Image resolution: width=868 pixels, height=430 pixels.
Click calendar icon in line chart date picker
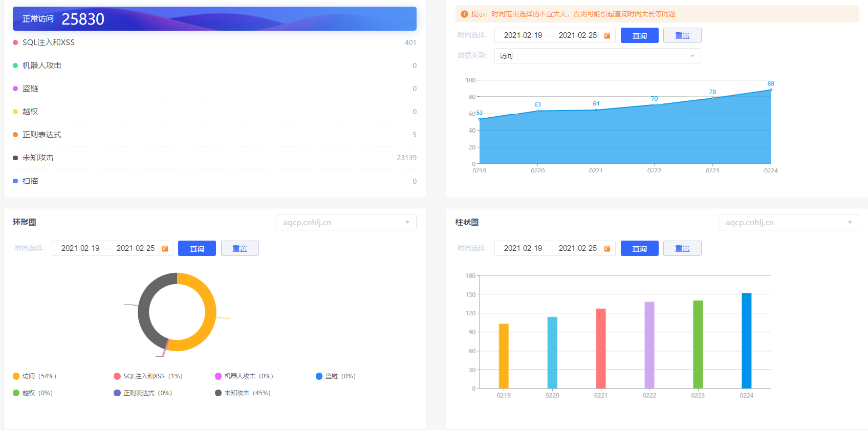607,35
